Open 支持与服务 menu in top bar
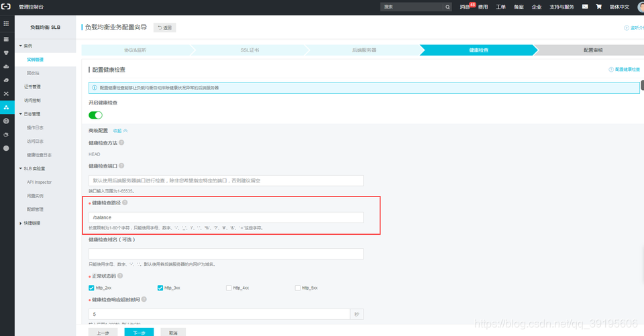Screen dimensions: 644x336 (562, 7)
